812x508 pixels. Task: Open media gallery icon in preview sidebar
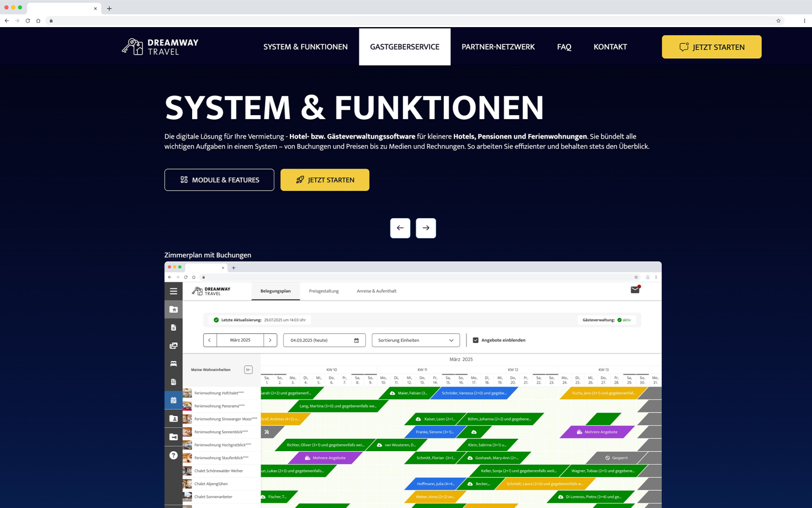[173, 345]
